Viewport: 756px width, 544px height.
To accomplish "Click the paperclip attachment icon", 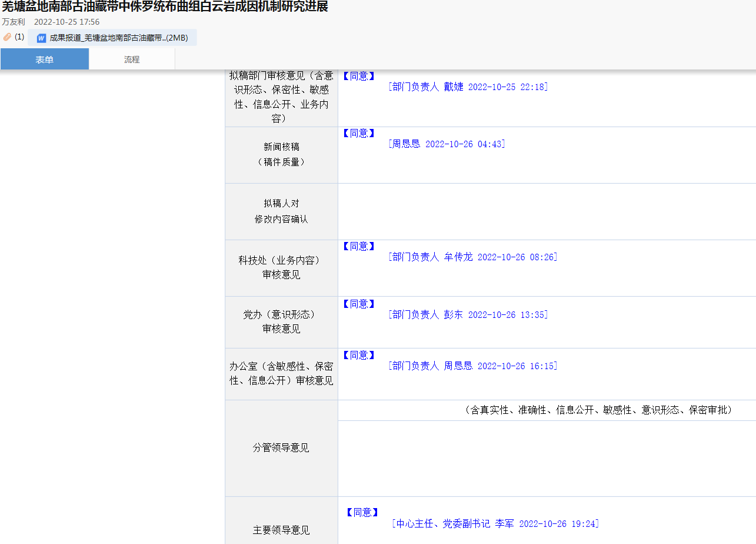I will [x=7, y=37].
